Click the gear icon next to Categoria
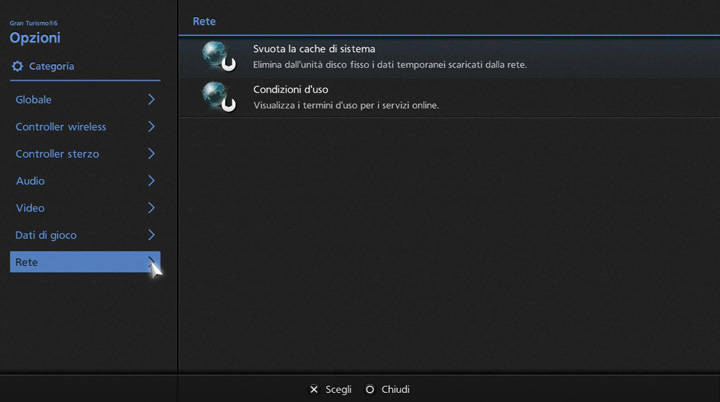The width and height of the screenshot is (720, 402). 17,66
